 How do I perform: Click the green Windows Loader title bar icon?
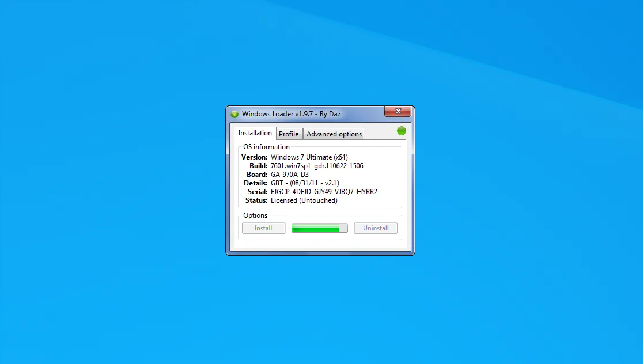click(234, 114)
